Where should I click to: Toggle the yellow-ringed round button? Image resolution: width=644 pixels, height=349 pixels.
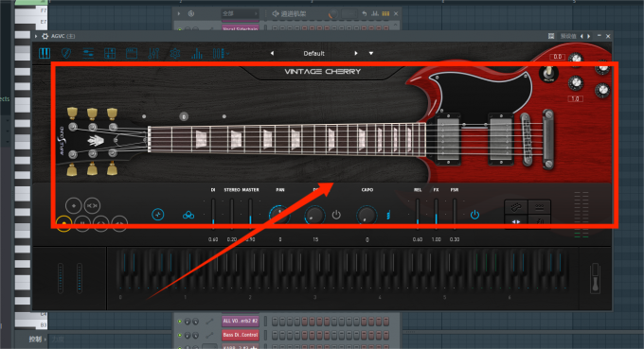click(64, 224)
